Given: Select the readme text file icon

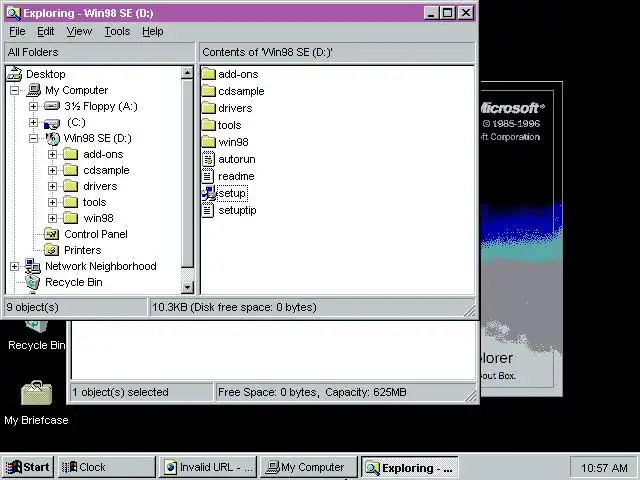Looking at the screenshot, I should [x=208, y=176].
